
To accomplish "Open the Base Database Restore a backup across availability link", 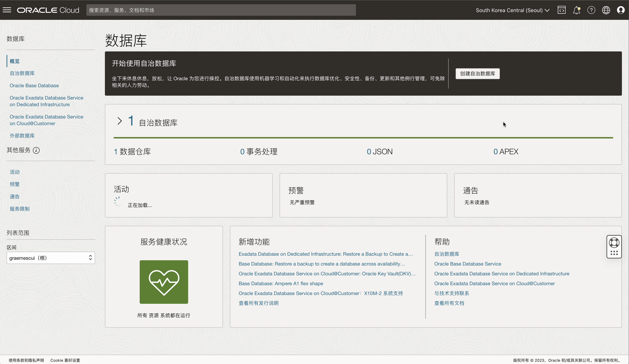I will coord(322,264).
